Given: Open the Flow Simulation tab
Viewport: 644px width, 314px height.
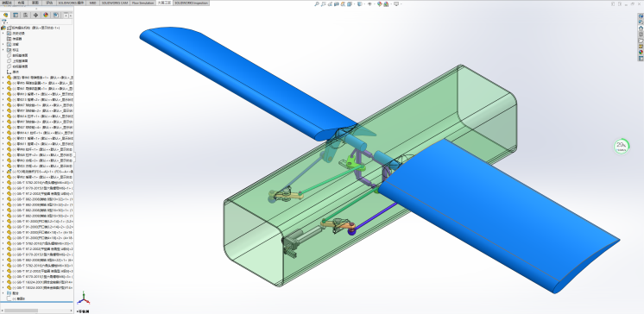Looking at the screenshot, I should coord(143,3).
